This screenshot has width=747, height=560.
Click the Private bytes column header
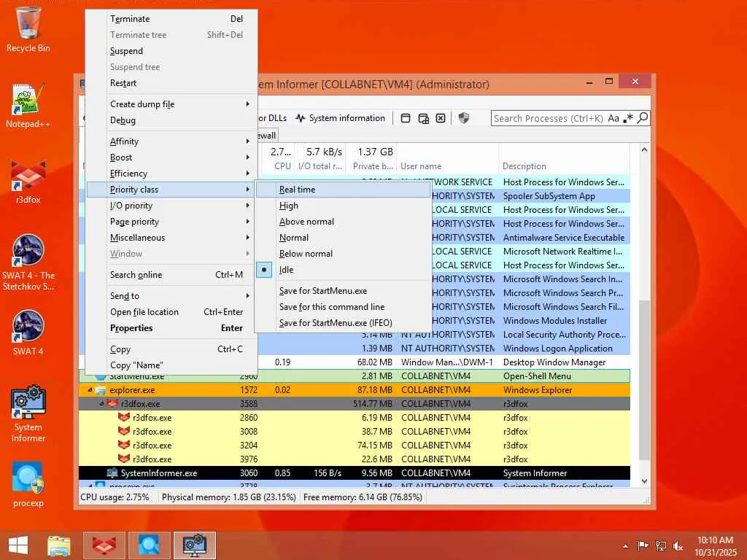pyautogui.click(x=373, y=166)
